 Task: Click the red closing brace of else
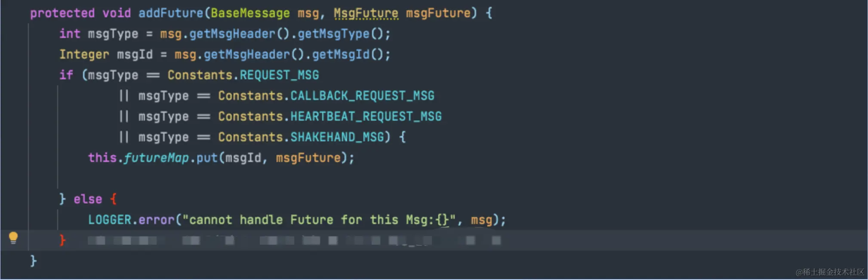(62, 240)
